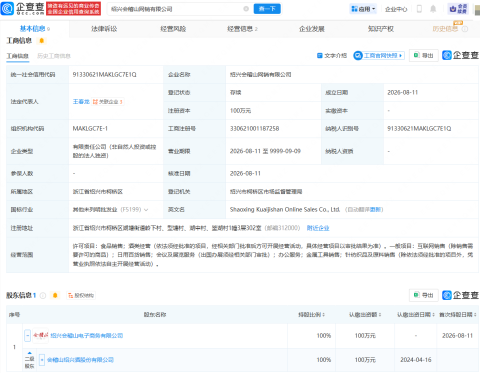
Task: Click the English name Shaoxing Kuaijishan Online Sales
Action: [x=285, y=210]
